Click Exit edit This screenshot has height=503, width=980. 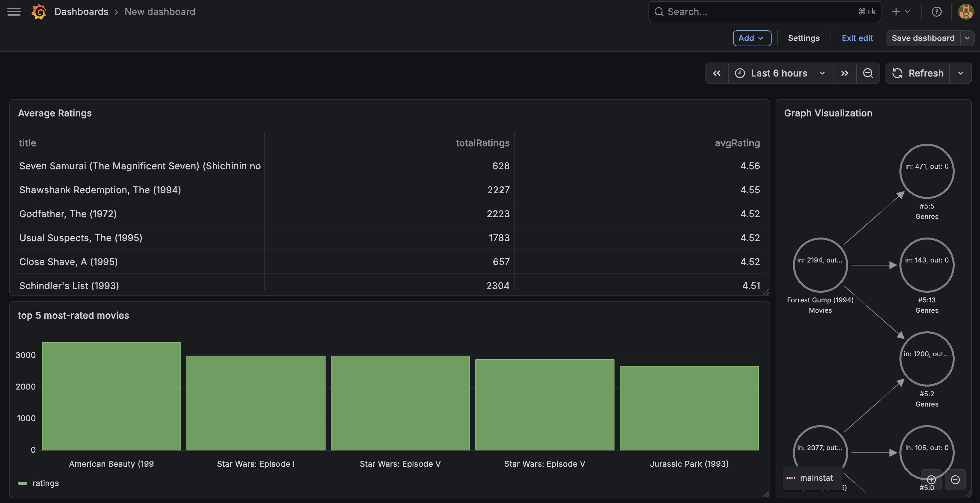(x=857, y=38)
